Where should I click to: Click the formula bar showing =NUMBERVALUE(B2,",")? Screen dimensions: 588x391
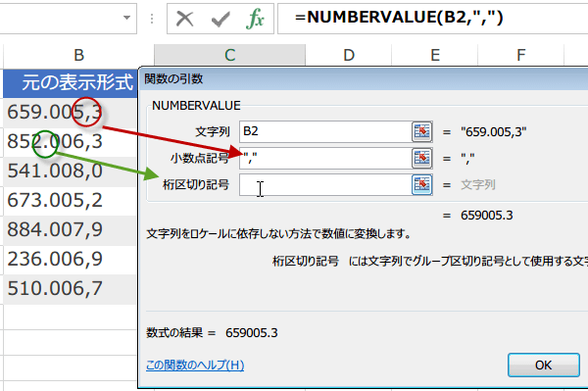433,18
